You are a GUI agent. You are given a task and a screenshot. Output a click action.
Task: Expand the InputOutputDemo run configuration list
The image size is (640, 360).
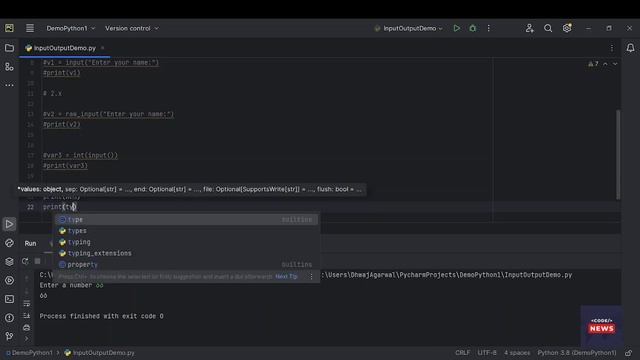tap(409, 28)
